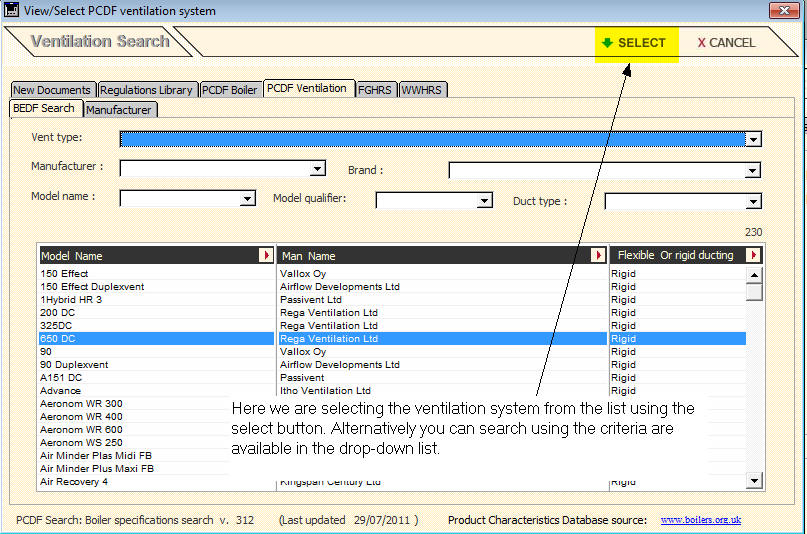The height and width of the screenshot is (534, 807).
Task: Click the SELECT button with green arrow
Action: (637, 43)
